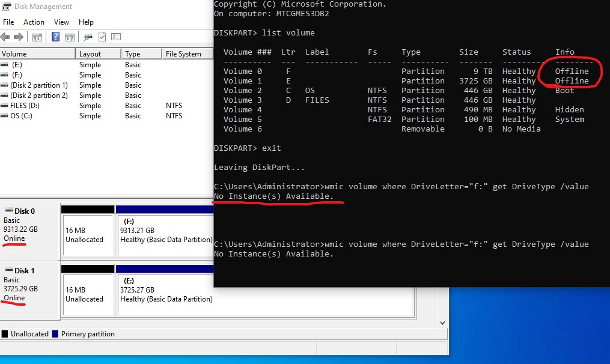Screen dimensions: 610x364
Task: Click NTFS cell in OS (C:) row
Action: (x=174, y=115)
